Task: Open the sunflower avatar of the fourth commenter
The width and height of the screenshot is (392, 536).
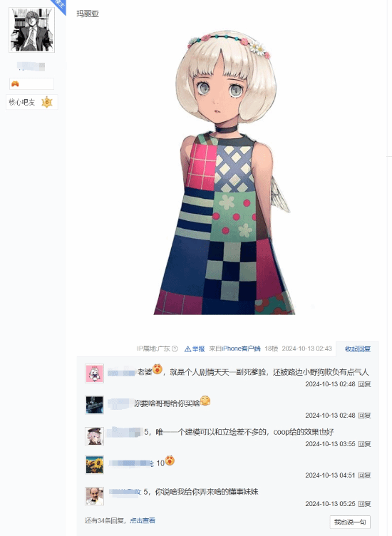Action: 94,465
